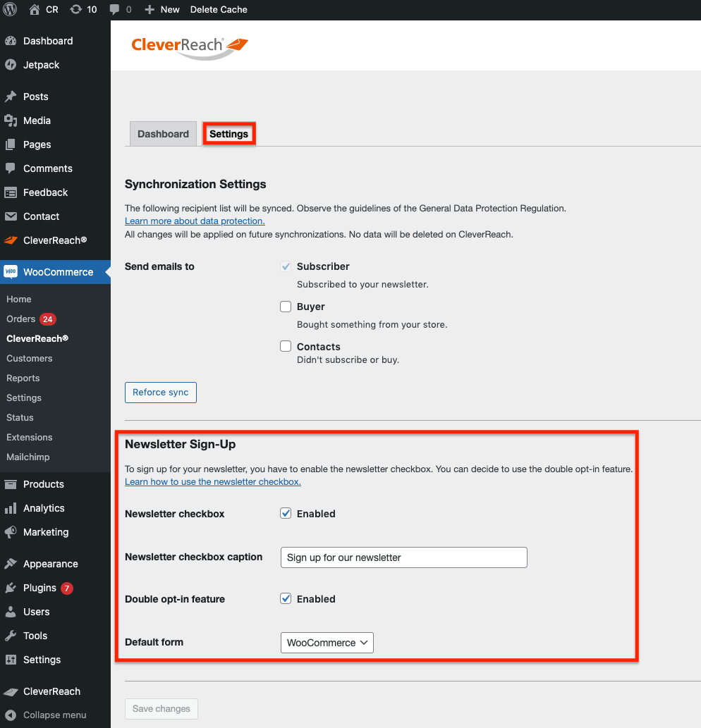Open the comments bubble icon in toolbar
This screenshot has width=701, height=728.
(x=115, y=10)
